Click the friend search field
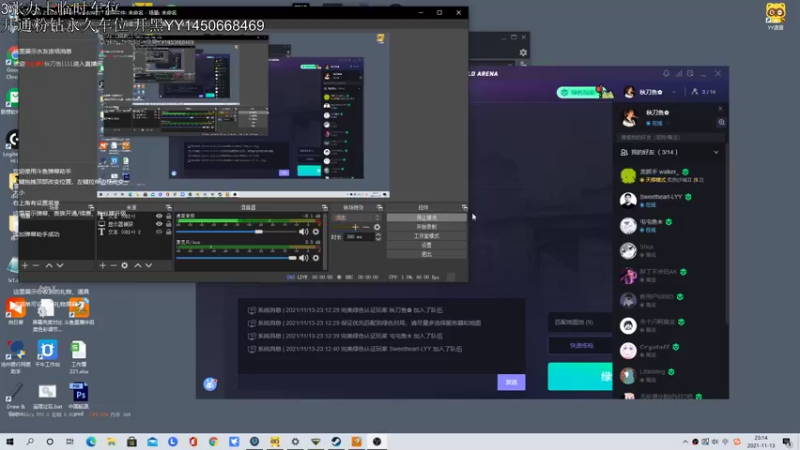 pyautogui.click(x=671, y=138)
